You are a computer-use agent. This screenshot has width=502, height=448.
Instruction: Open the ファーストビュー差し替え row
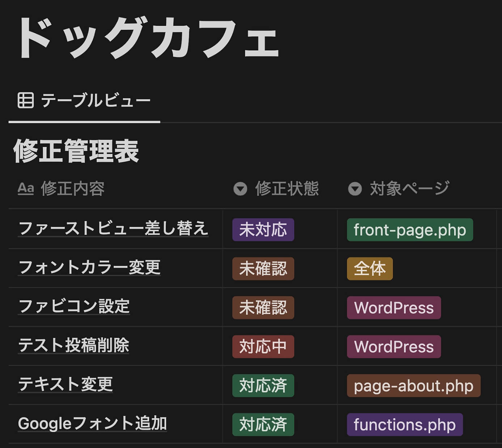(x=113, y=229)
